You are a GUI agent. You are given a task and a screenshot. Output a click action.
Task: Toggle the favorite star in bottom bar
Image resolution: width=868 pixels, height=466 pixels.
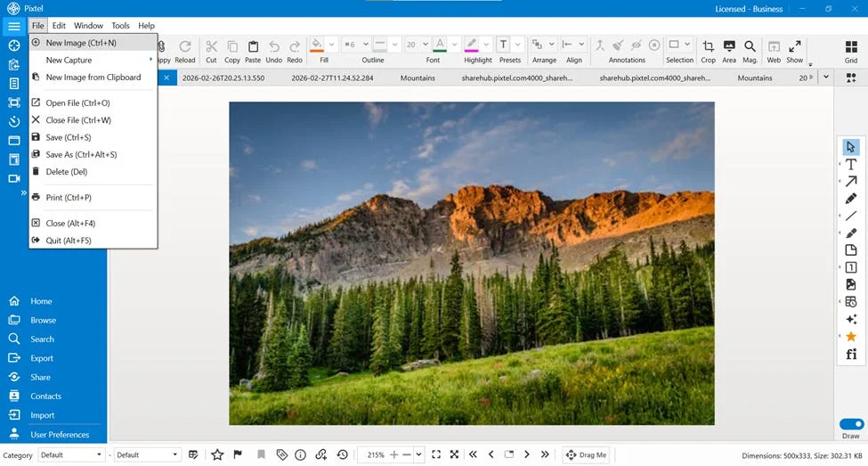pyautogui.click(x=217, y=455)
